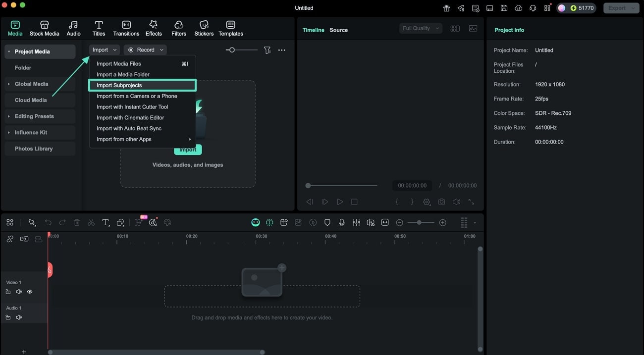
Task: Open the headset support icon near Export
Action: pos(532,8)
